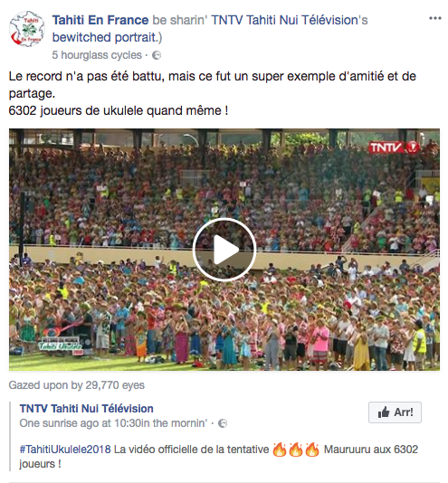Viewport: 448px width, 483px height.
Task: Open TNTV Tahiti Nui Télévision's link in header
Action: tap(290, 20)
